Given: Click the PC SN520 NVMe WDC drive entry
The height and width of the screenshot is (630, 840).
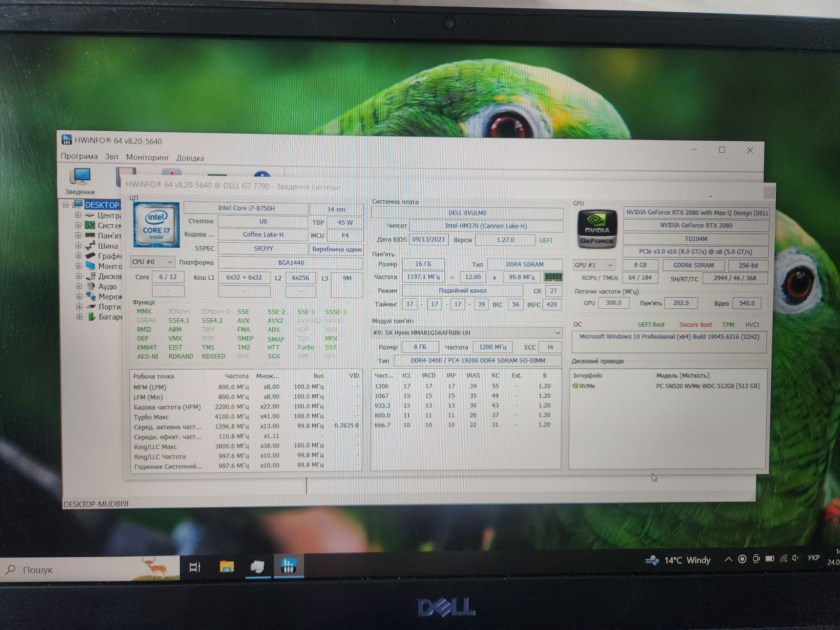Looking at the screenshot, I should coord(708,386).
